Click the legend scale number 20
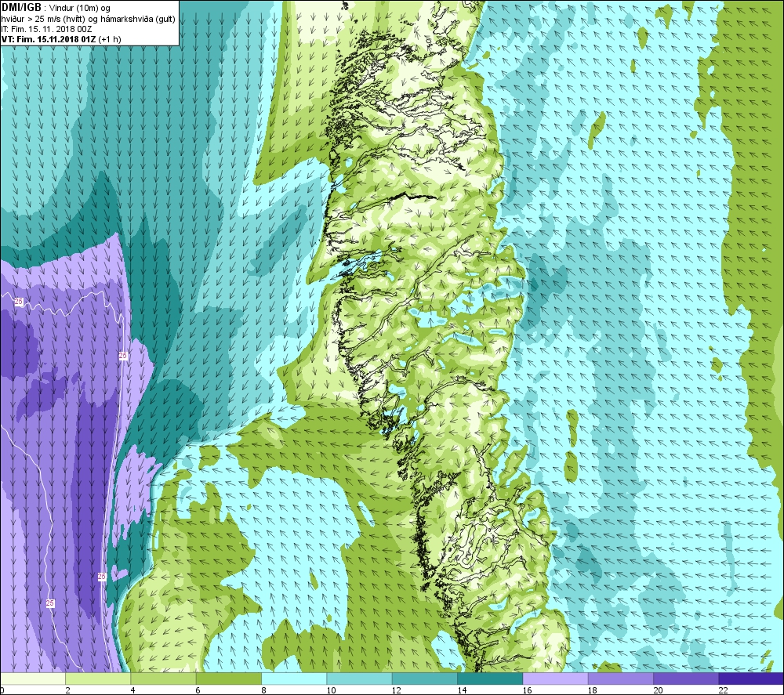 pos(658,690)
